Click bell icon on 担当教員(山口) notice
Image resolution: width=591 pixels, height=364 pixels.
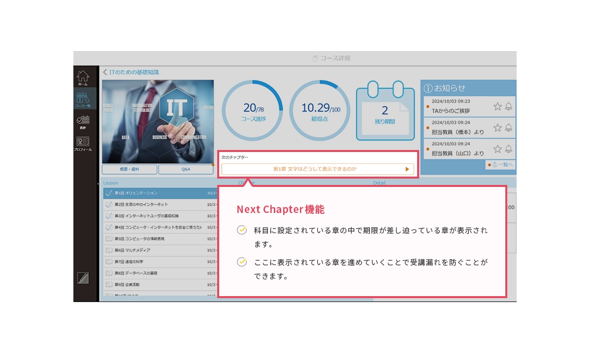point(509,149)
